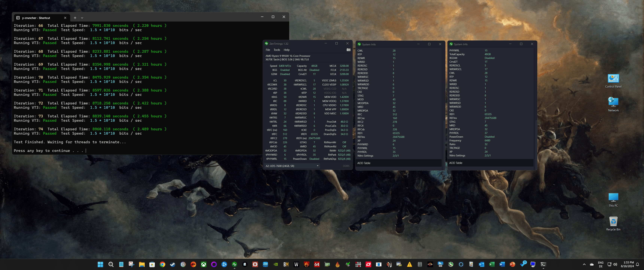Open the File menu in ZenTimings
The image size is (644, 270).
(x=268, y=50)
